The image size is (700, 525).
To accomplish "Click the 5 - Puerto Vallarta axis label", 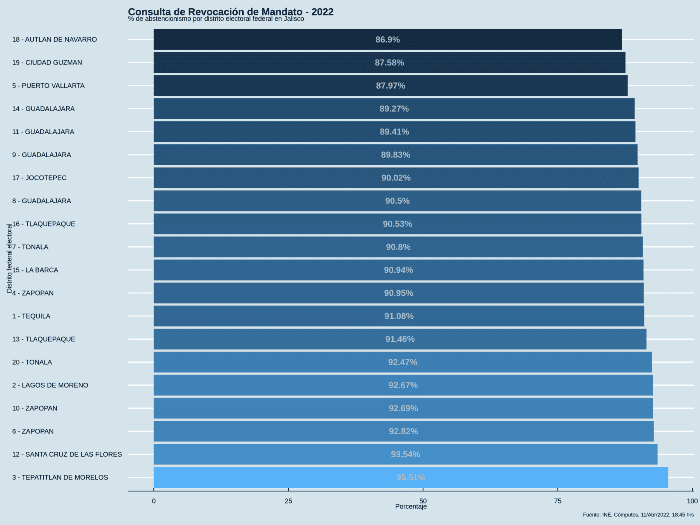I will pos(48,85).
